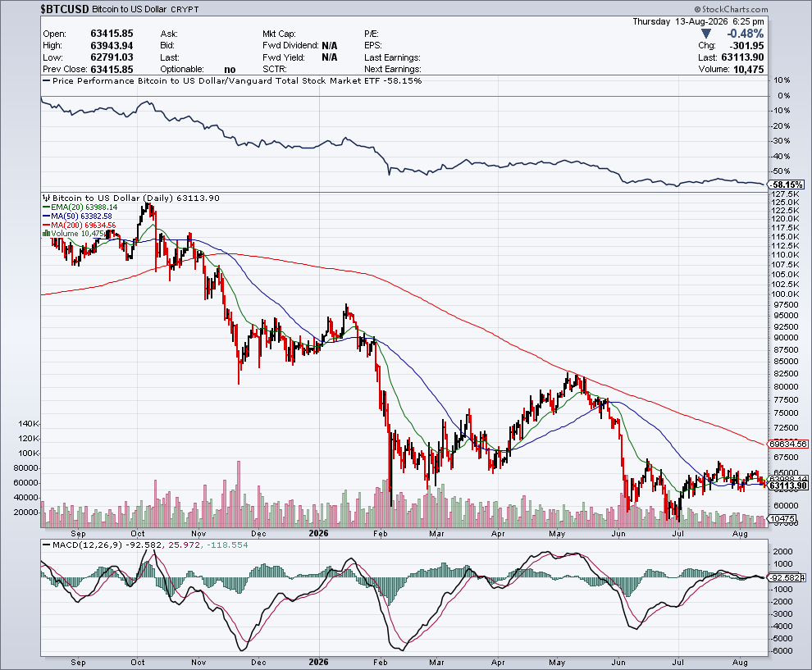This screenshot has height=670, width=812.
Task: Click the -6000 MACD axis label
Action: tap(782, 651)
